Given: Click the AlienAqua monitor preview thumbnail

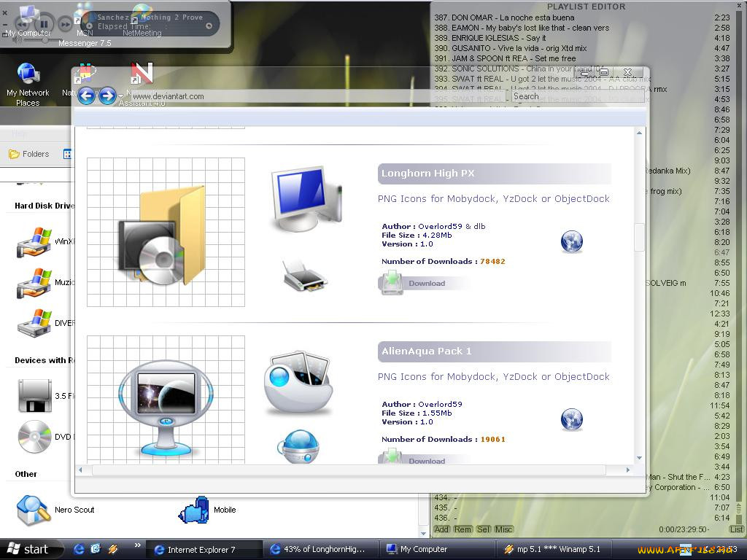Looking at the screenshot, I should (166, 400).
